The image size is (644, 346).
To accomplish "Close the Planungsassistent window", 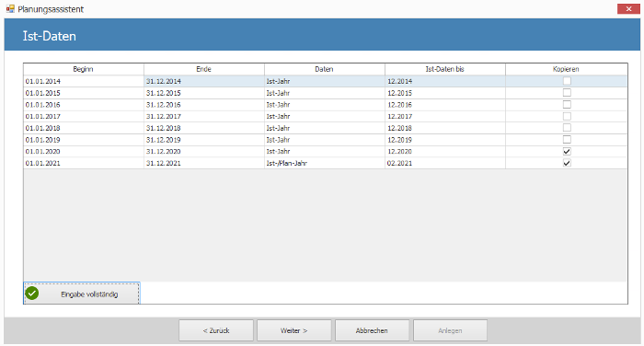I will coord(628,8).
